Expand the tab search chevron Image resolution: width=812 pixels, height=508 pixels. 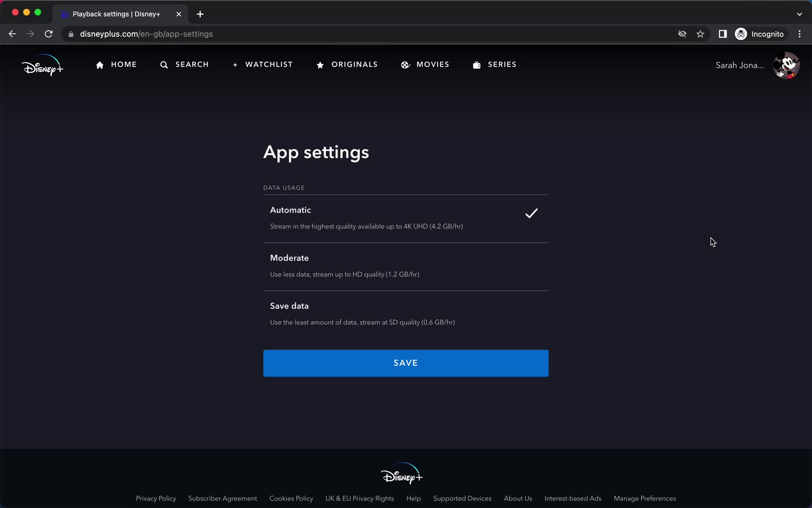coord(799,14)
